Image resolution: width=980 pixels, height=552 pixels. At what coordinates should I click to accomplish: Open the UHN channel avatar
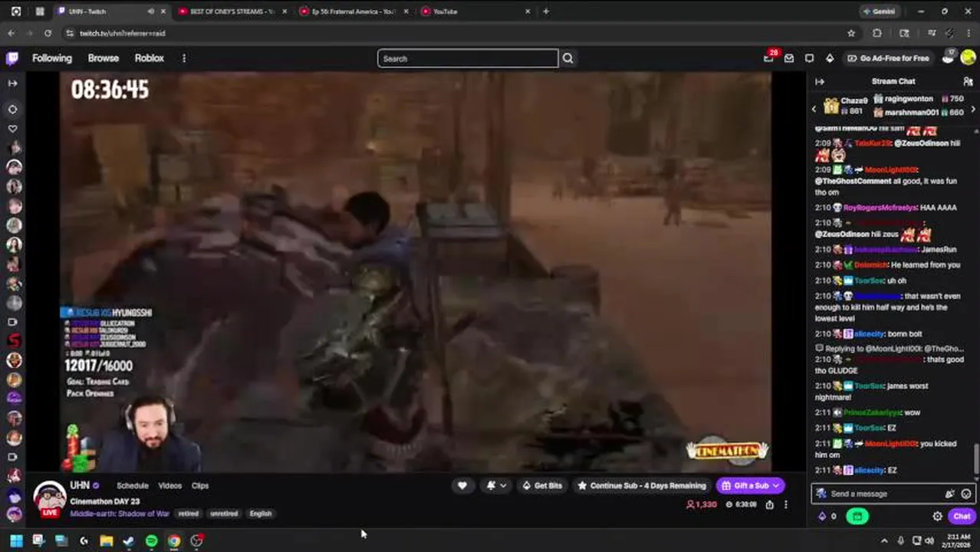tap(50, 498)
